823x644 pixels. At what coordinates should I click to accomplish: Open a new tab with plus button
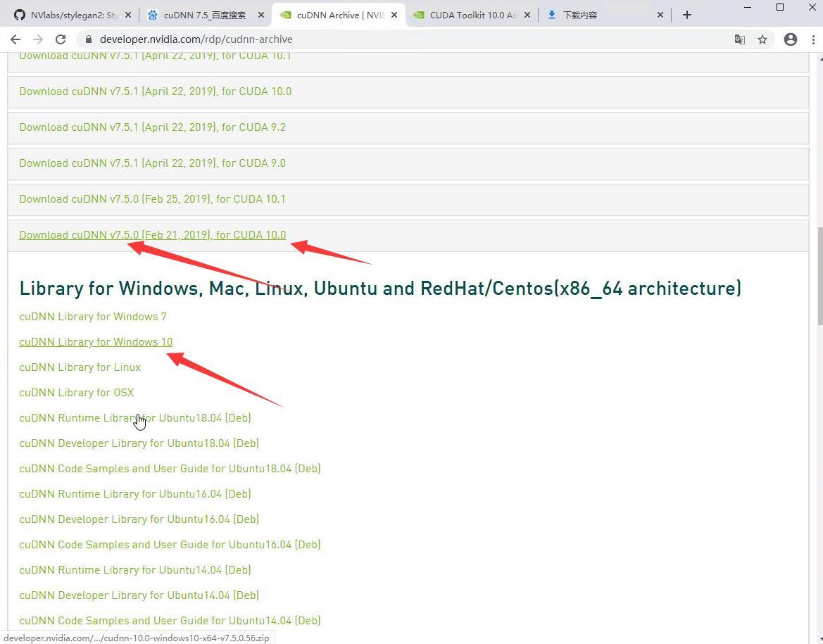coord(687,15)
